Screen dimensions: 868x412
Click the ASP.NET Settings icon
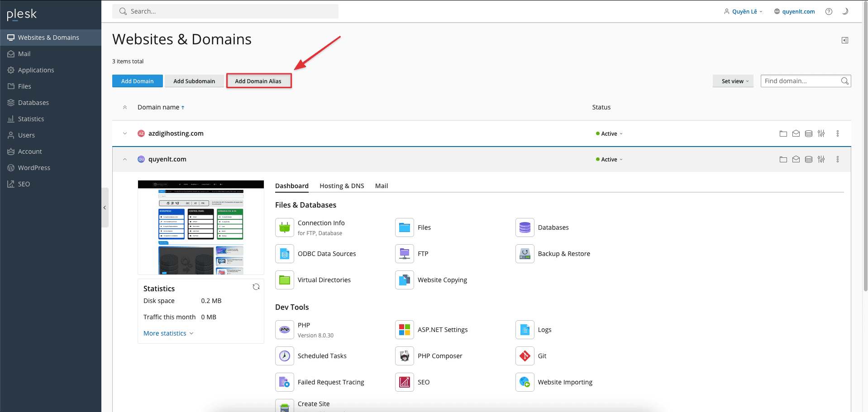(405, 330)
